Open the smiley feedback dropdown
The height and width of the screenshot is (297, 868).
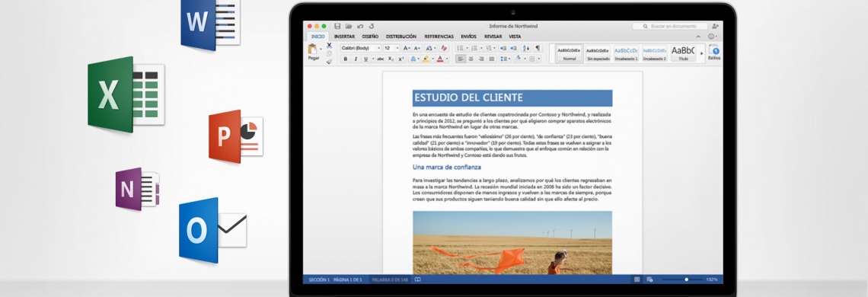click(x=713, y=37)
